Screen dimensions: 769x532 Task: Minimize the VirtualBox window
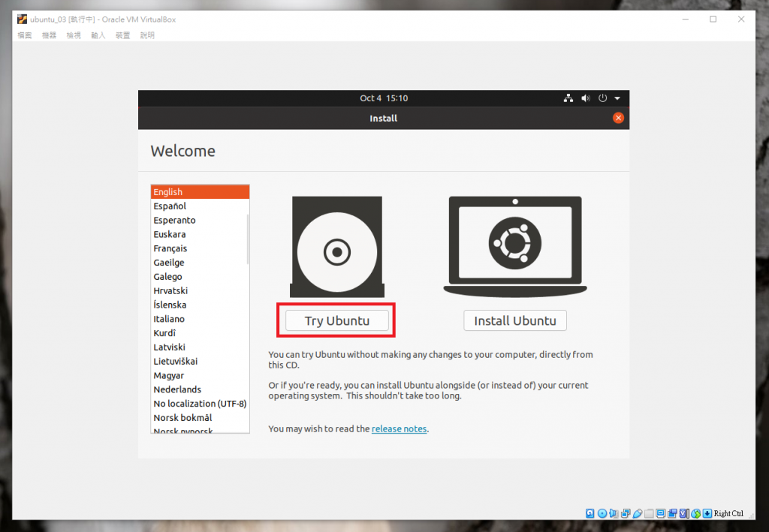click(x=686, y=19)
